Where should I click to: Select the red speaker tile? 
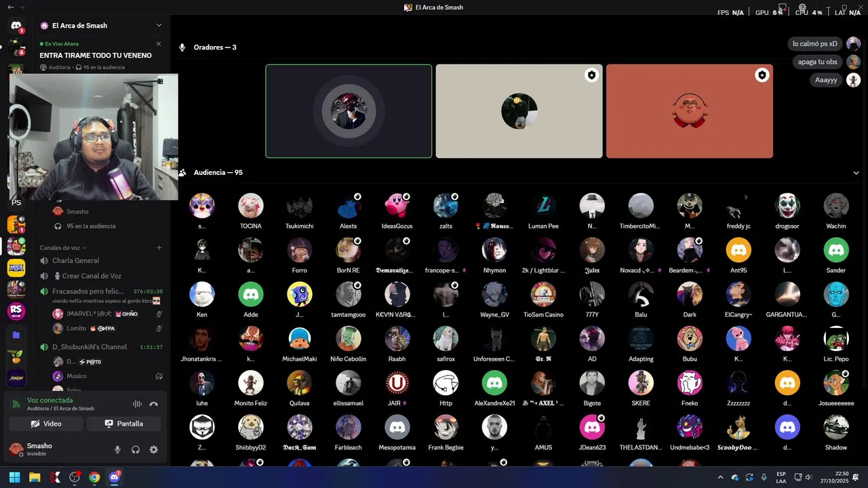pyautogui.click(x=690, y=111)
